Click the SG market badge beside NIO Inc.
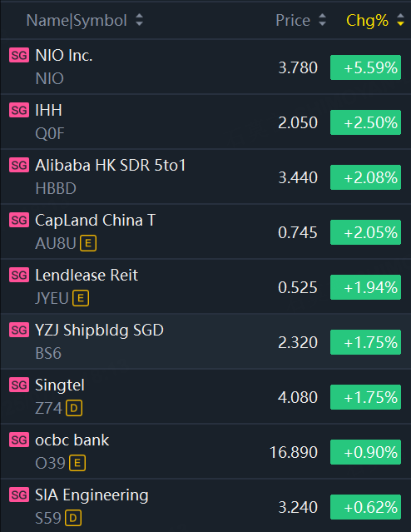 pos(19,55)
